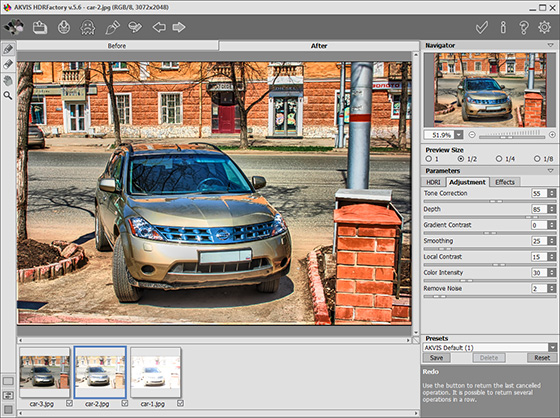The width and height of the screenshot is (560, 418).
Task: Click the Redo right arrow icon
Action: coord(179,27)
